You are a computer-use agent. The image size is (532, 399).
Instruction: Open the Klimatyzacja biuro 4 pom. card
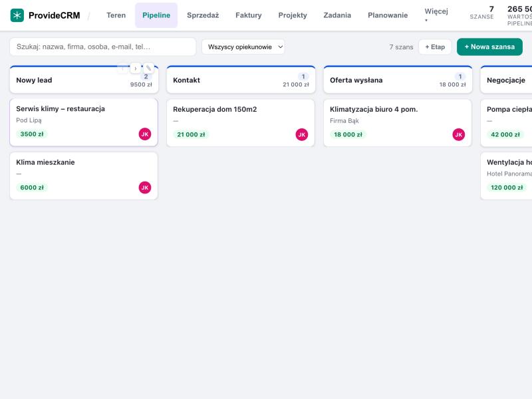point(398,123)
